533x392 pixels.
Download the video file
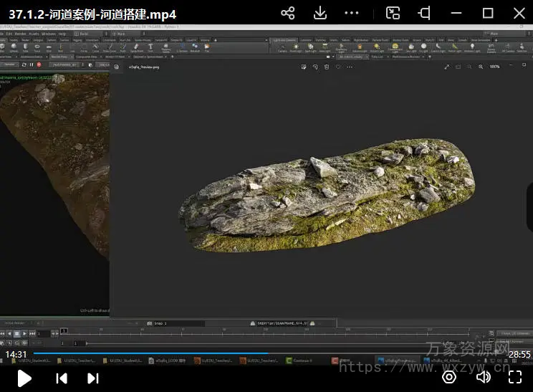(x=320, y=13)
